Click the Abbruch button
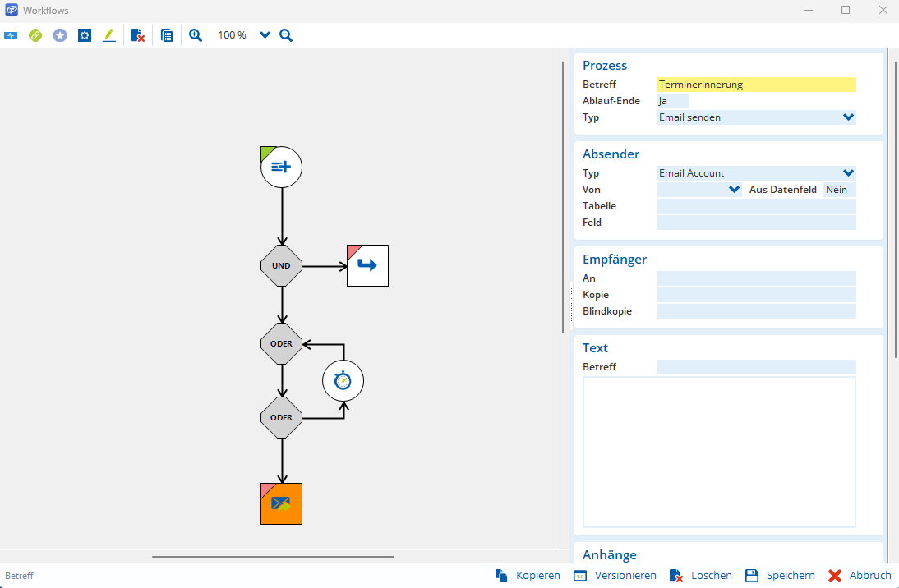 click(860, 576)
